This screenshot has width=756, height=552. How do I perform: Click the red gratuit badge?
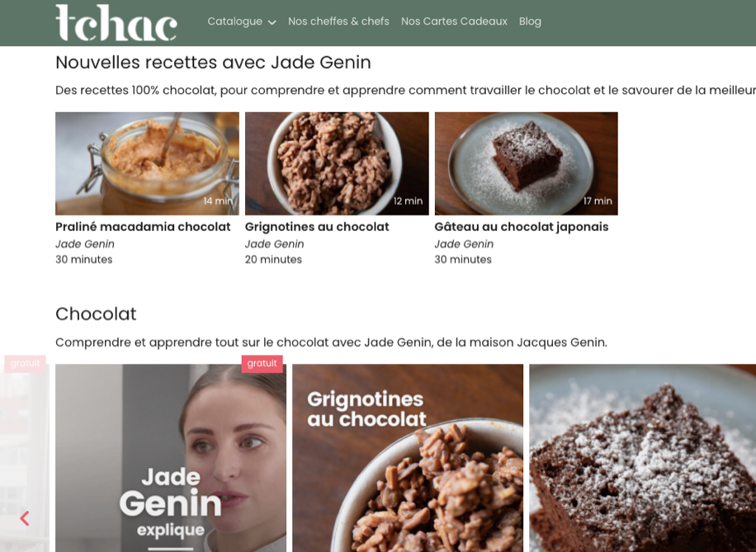(262, 364)
